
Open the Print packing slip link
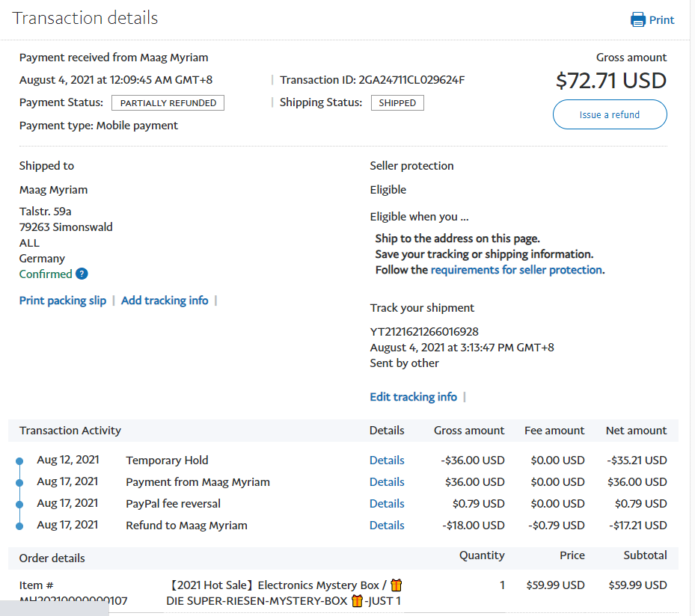click(x=63, y=301)
